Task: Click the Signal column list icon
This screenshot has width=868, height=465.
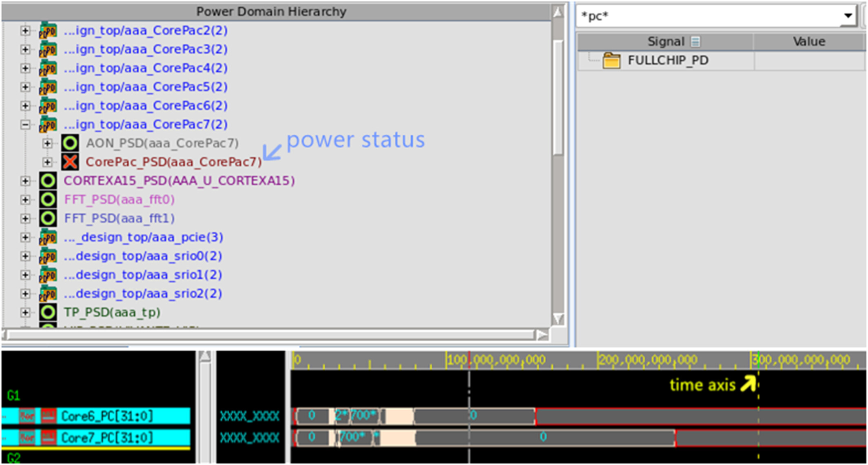Action: coord(695,42)
